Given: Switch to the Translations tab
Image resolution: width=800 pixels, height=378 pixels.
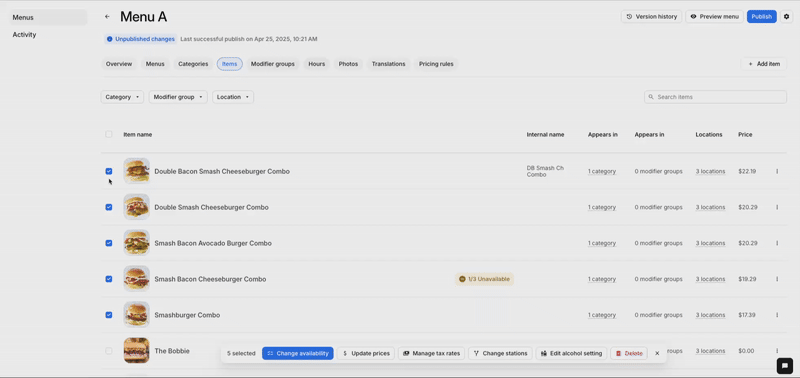Looking at the screenshot, I should coord(388,64).
